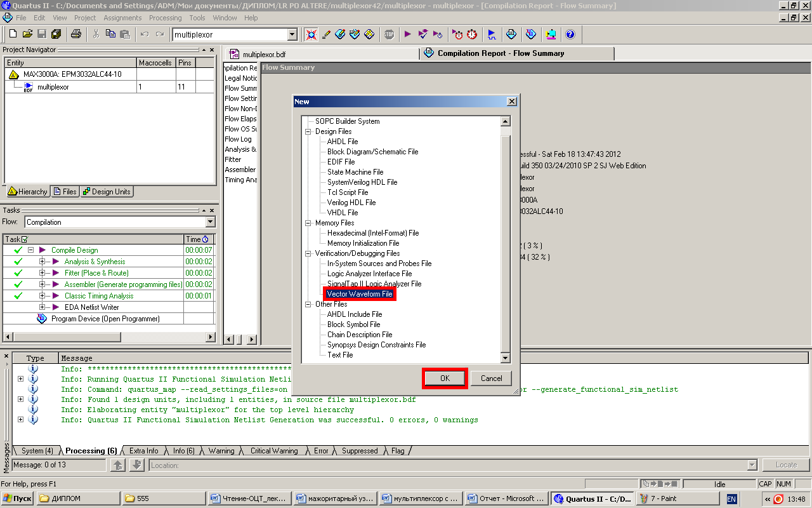Viewport: 812px width, 508px height.
Task: Click the Paste toolbar icon
Action: click(125, 34)
